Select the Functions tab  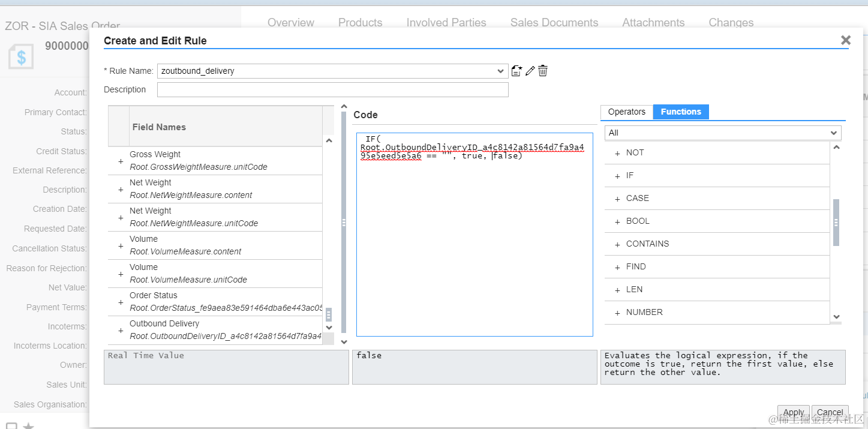[681, 112]
